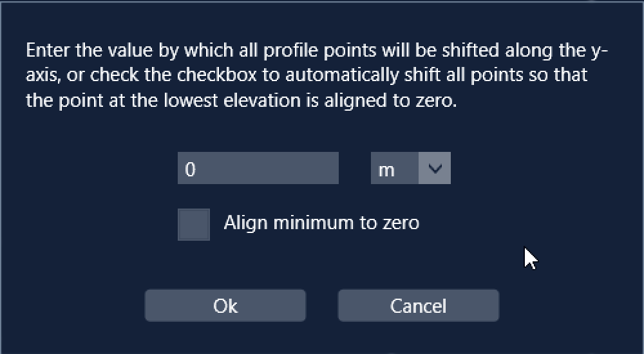
Task: Tick the checkbox beside Align minimum to zero
Action: pyautogui.click(x=193, y=224)
